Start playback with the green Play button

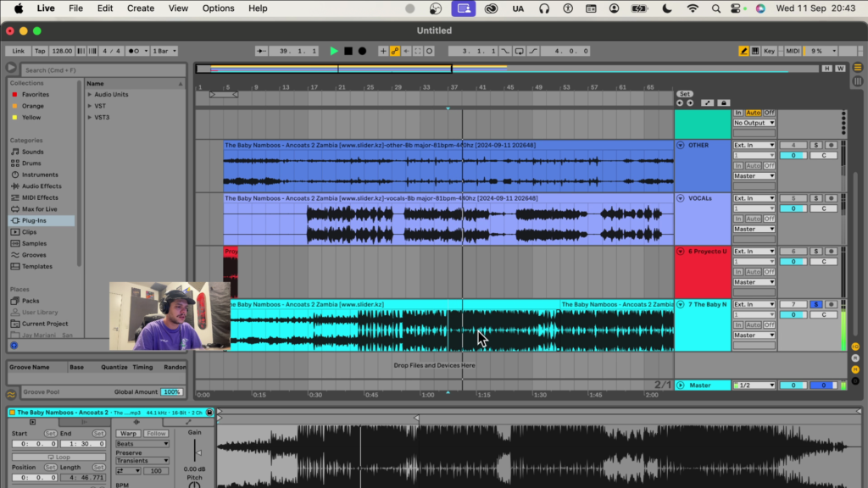(x=334, y=51)
